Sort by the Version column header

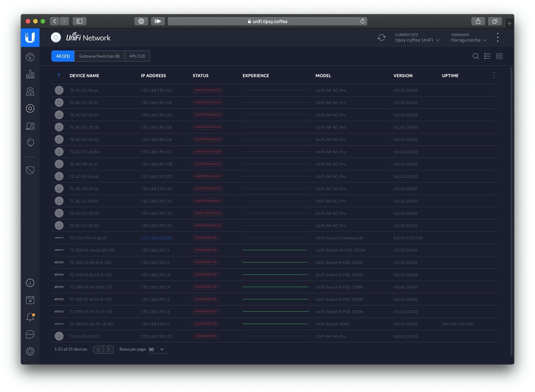[x=403, y=76]
